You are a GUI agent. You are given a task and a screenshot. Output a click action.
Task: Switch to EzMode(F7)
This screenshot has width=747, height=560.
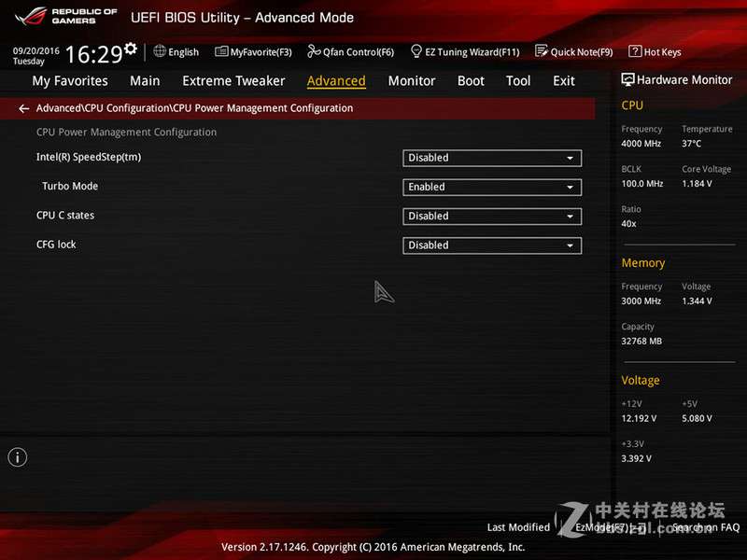(x=611, y=527)
